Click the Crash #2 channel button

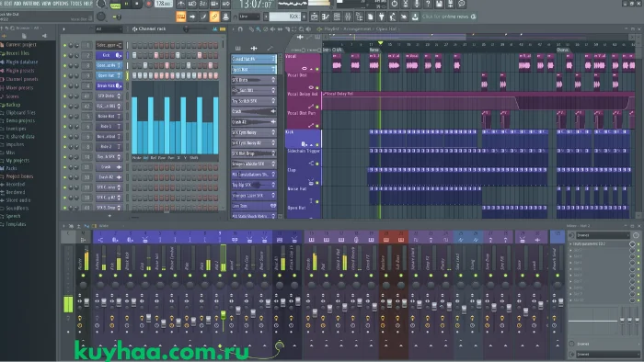109,177
